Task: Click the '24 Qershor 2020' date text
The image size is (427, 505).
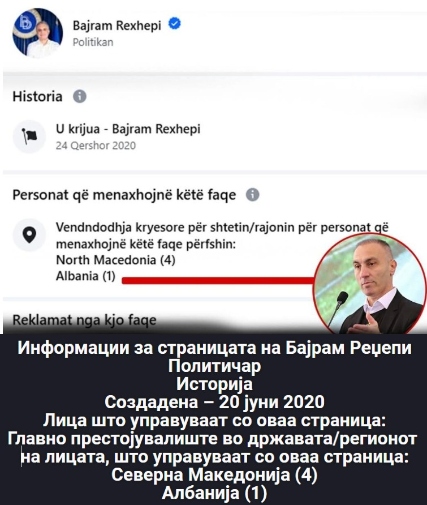Action: 96,145
